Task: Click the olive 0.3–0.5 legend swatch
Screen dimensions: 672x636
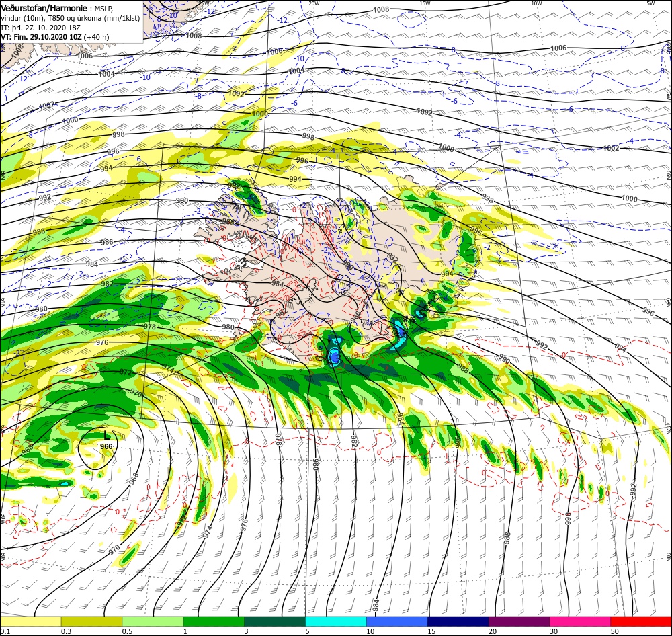Action: (x=91, y=621)
